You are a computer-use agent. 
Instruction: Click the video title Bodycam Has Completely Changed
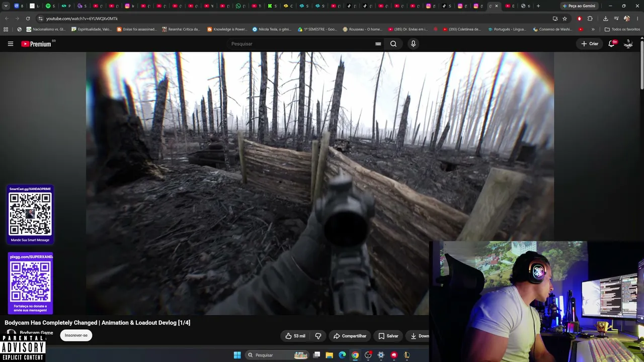[98, 323]
